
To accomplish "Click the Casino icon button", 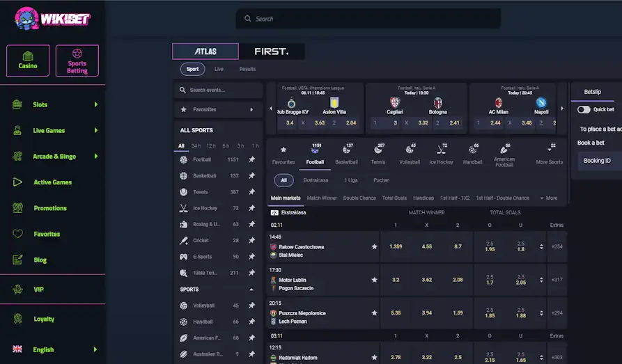I will 28,61.
